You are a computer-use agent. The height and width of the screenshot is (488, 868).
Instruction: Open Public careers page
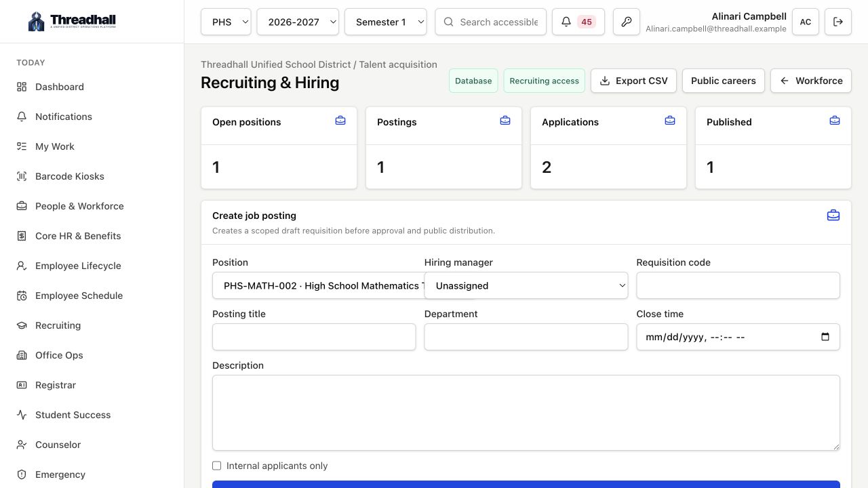click(x=724, y=81)
